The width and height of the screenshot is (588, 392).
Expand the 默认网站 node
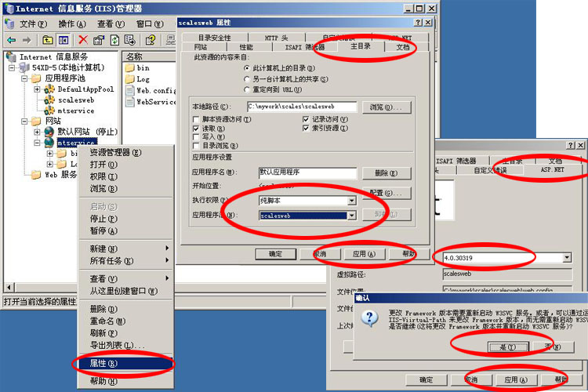37,132
